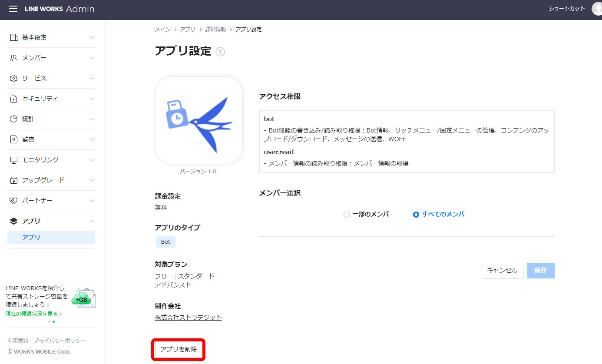This screenshot has height=364, width=602.
Task: Click the アクセス権限 heading
Action: click(x=280, y=96)
